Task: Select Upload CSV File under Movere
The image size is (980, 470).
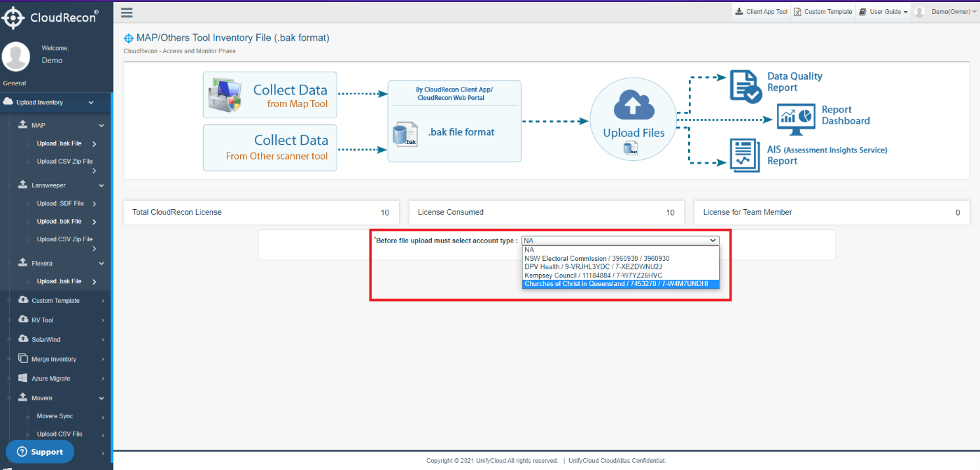Action: [60, 434]
